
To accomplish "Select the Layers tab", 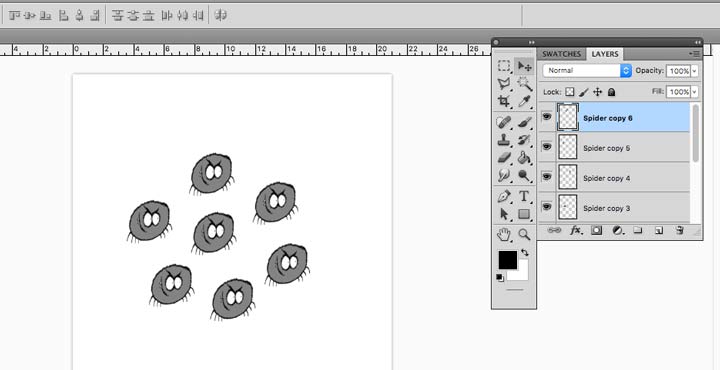I will tap(605, 54).
